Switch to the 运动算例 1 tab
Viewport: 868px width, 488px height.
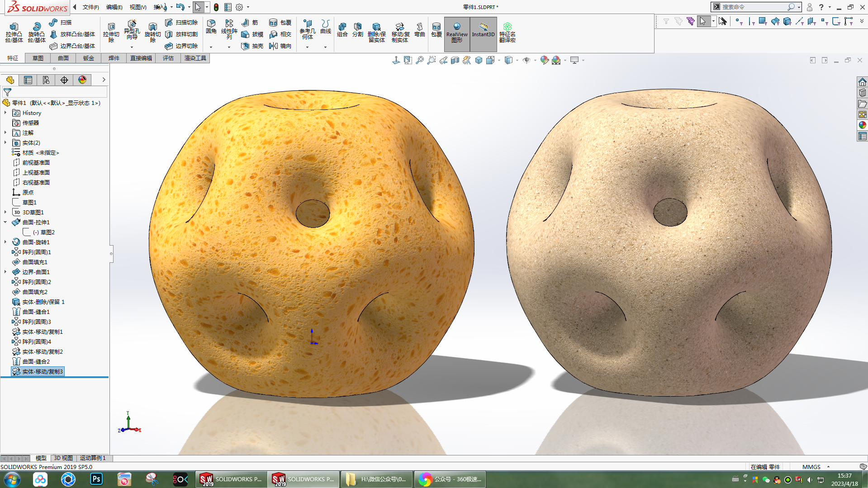93,458
